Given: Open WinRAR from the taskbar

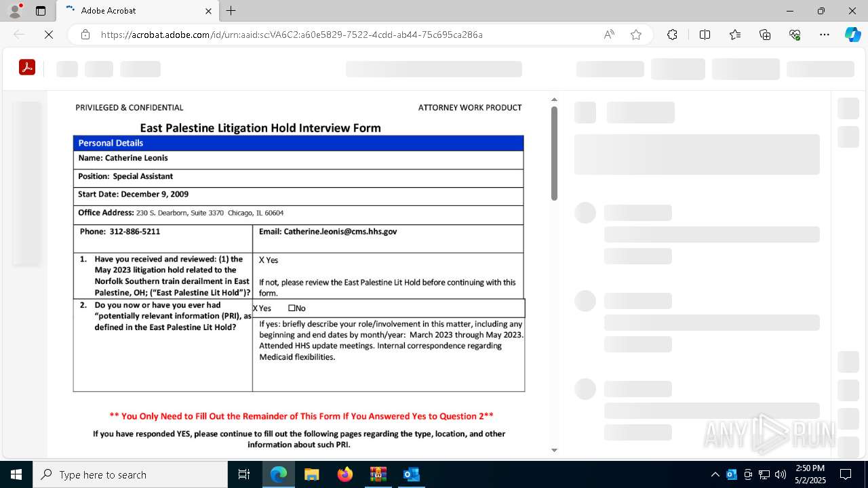Looking at the screenshot, I should click(378, 474).
